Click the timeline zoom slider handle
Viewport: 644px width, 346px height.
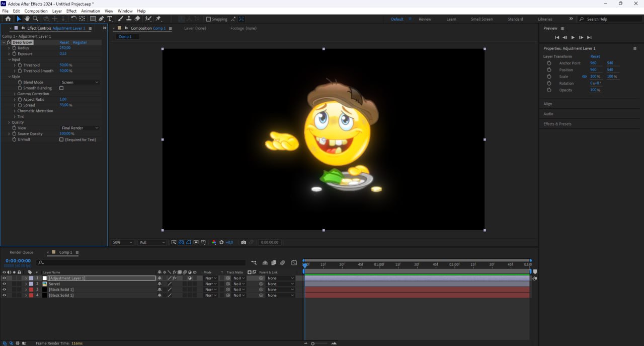[x=312, y=343]
